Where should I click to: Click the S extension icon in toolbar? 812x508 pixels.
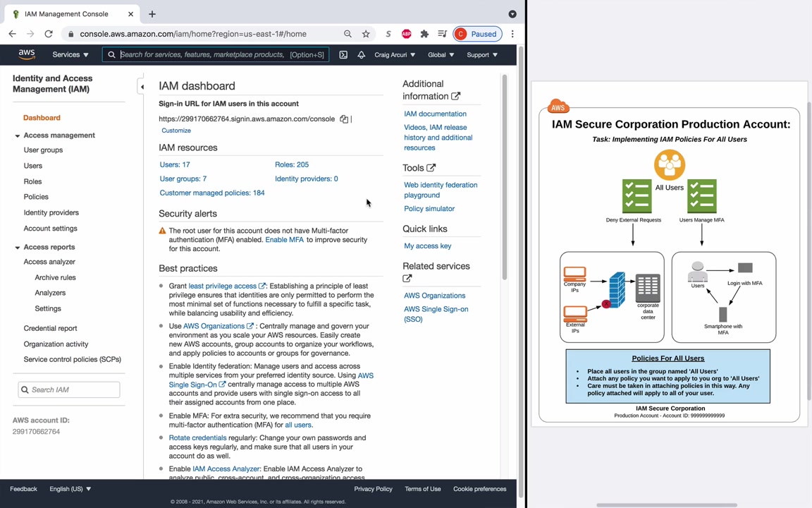388,34
